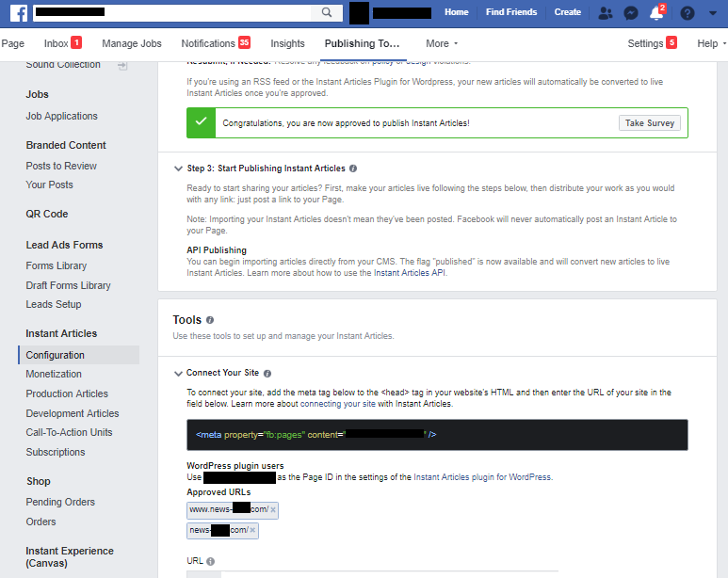Open the More dropdown menu
Image resolution: width=728 pixels, height=578 pixels.
pyautogui.click(x=442, y=43)
